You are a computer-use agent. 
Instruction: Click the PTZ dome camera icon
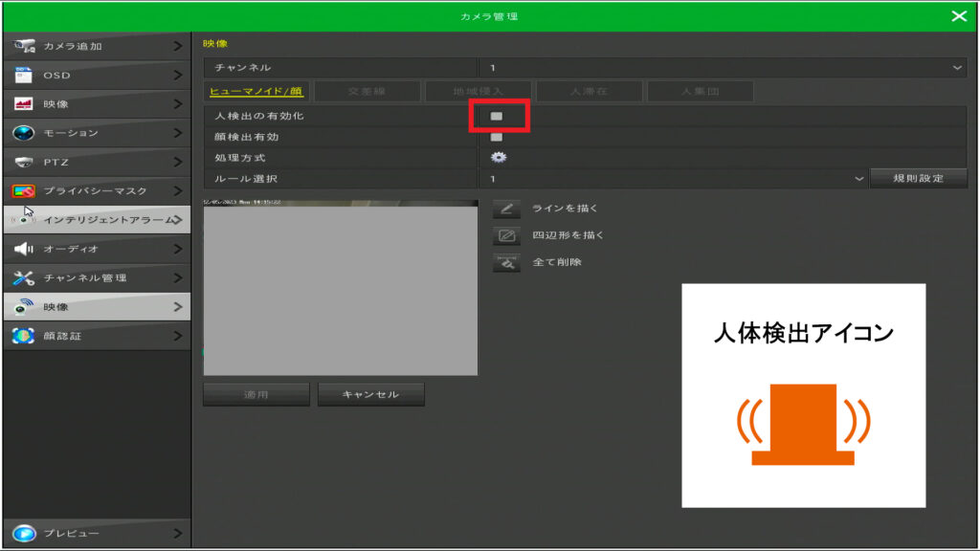[x=24, y=162]
